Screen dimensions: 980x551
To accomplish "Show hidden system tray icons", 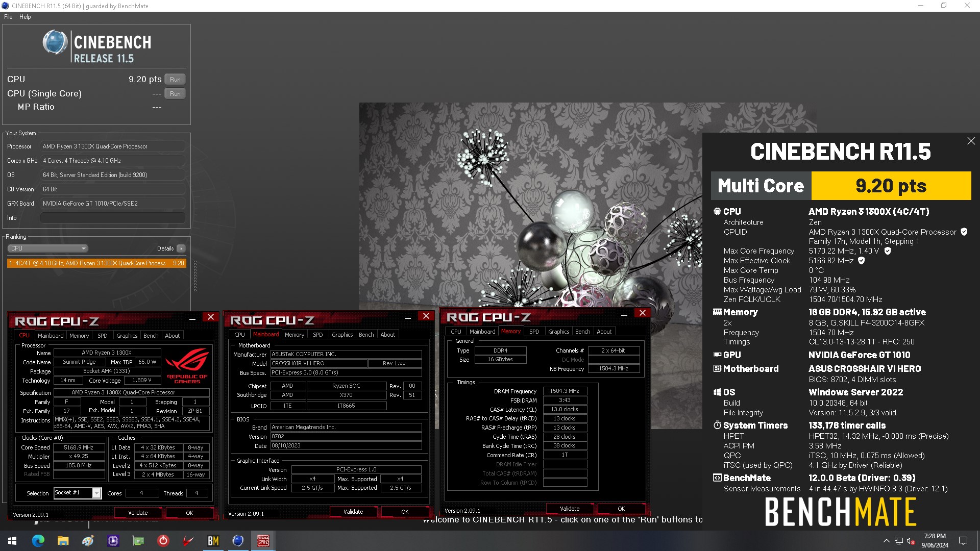I will (x=886, y=541).
